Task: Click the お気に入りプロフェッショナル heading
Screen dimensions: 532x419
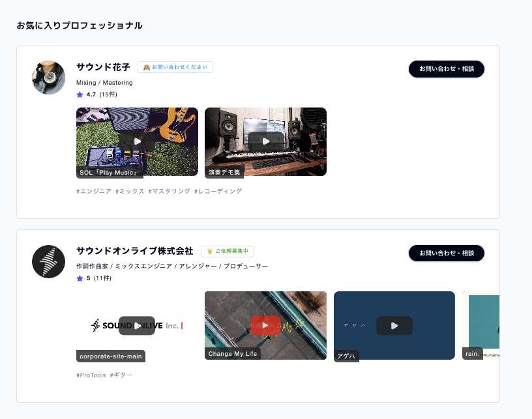Action: [80, 25]
